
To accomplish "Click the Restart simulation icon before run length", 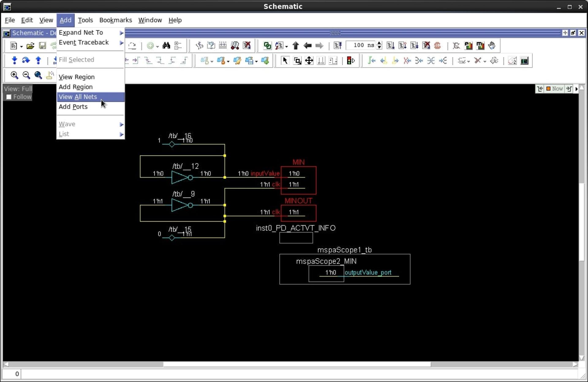I will tap(338, 46).
